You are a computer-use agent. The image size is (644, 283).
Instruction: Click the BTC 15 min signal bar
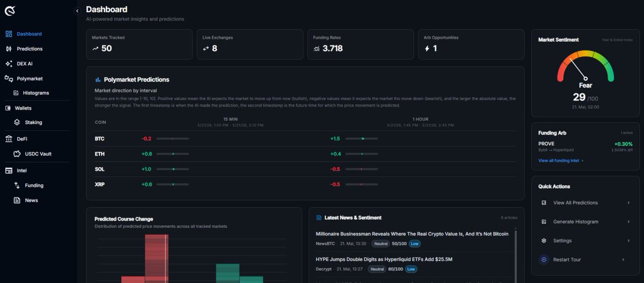click(172, 139)
